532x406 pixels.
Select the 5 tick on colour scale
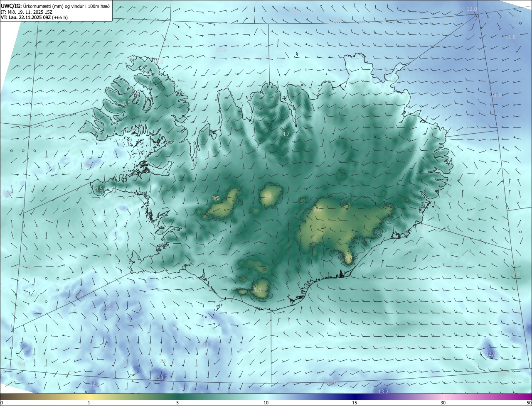[x=177, y=403]
